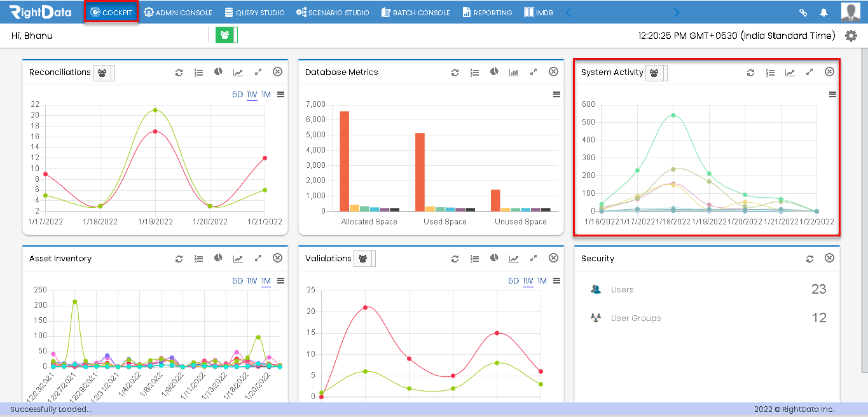Show line chart in Validations widget
This screenshot has height=417, width=868.
pyautogui.click(x=514, y=259)
